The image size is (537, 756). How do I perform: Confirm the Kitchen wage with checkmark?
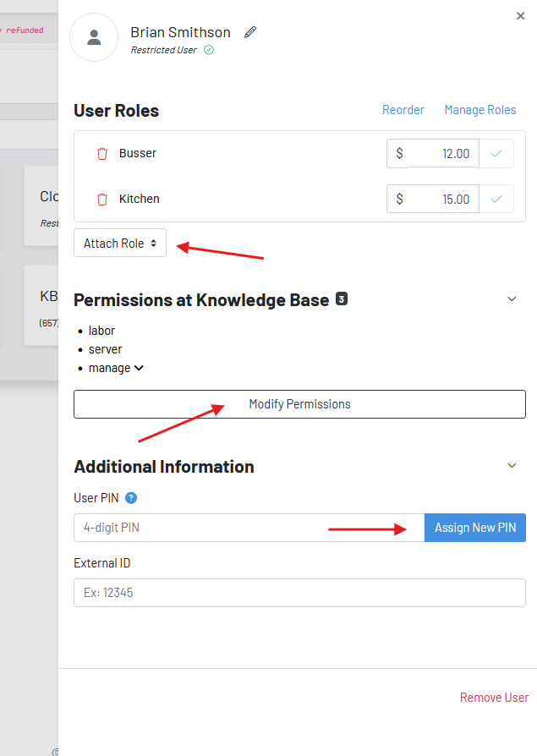coord(496,200)
